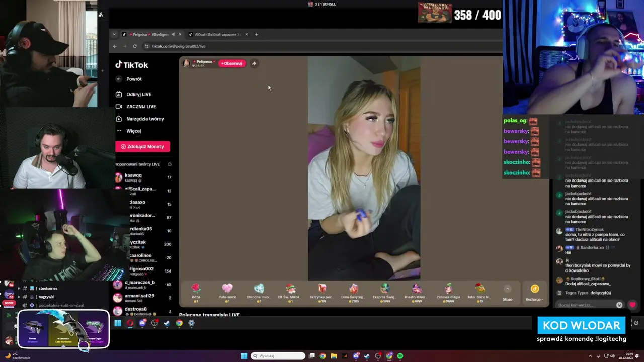The width and height of the screenshot is (644, 362).
Task: Open the Recharge coins dropdown
Action: [534, 293]
